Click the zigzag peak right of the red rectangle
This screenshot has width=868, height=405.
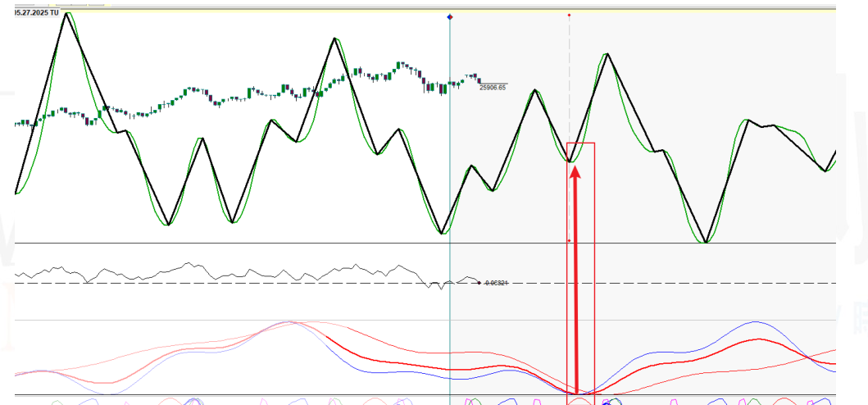click(x=607, y=54)
